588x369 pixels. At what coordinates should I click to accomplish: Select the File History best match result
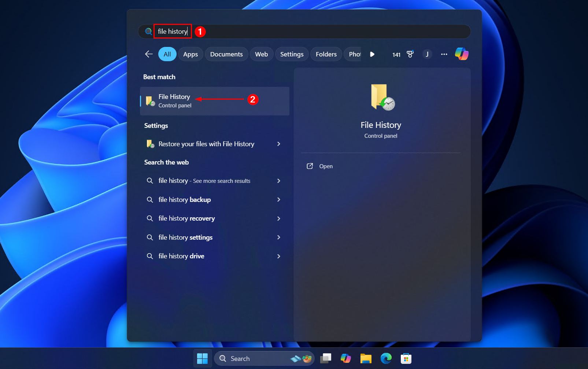tap(214, 101)
